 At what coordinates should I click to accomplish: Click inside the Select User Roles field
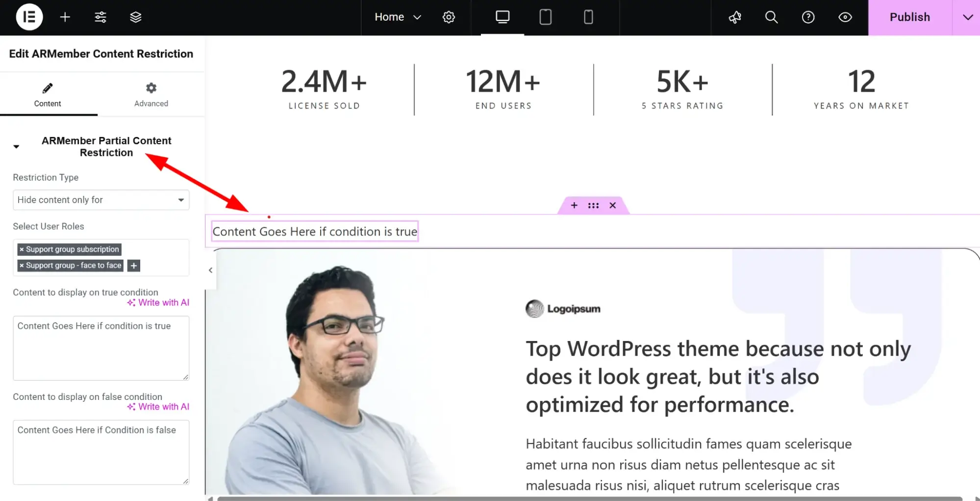(101, 258)
